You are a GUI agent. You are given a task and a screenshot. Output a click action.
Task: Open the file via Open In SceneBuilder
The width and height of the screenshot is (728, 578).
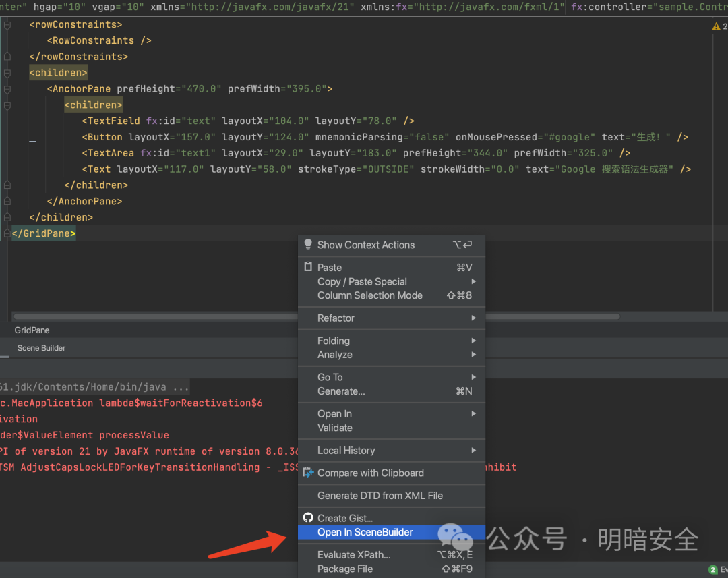click(392, 532)
